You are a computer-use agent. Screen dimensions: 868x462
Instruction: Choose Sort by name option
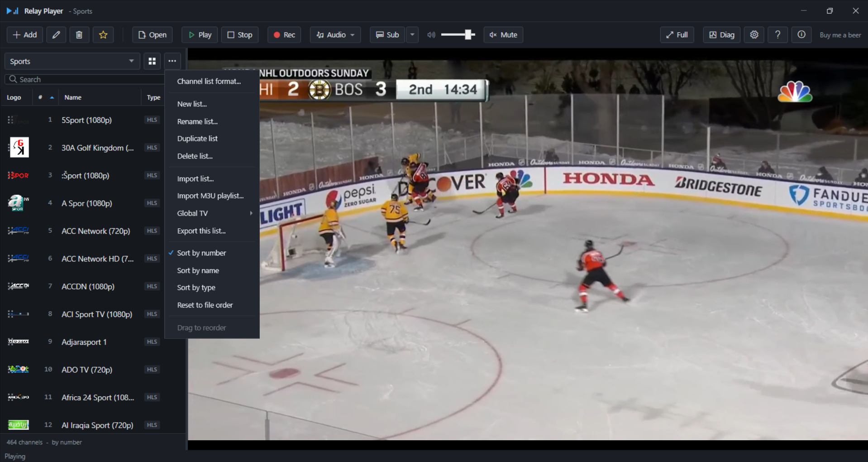pyautogui.click(x=212, y=270)
